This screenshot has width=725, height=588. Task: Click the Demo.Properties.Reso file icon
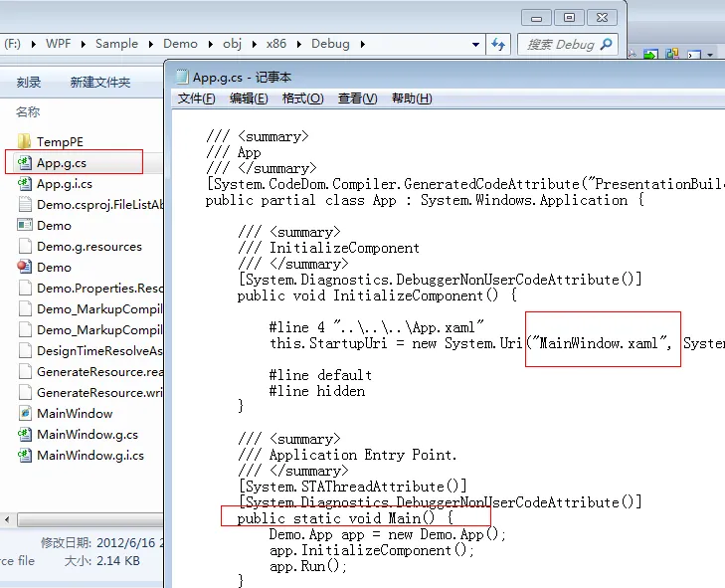click(x=25, y=288)
